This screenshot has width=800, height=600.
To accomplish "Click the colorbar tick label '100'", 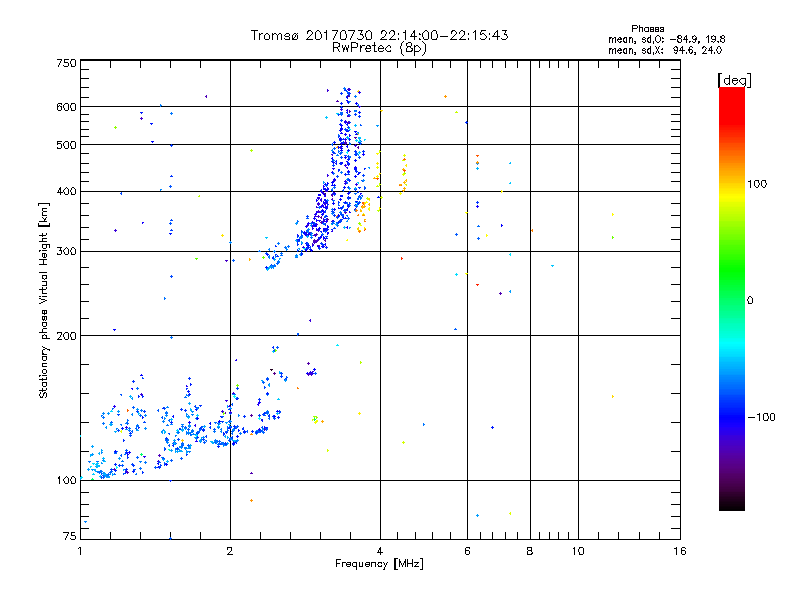I will 757,184.
